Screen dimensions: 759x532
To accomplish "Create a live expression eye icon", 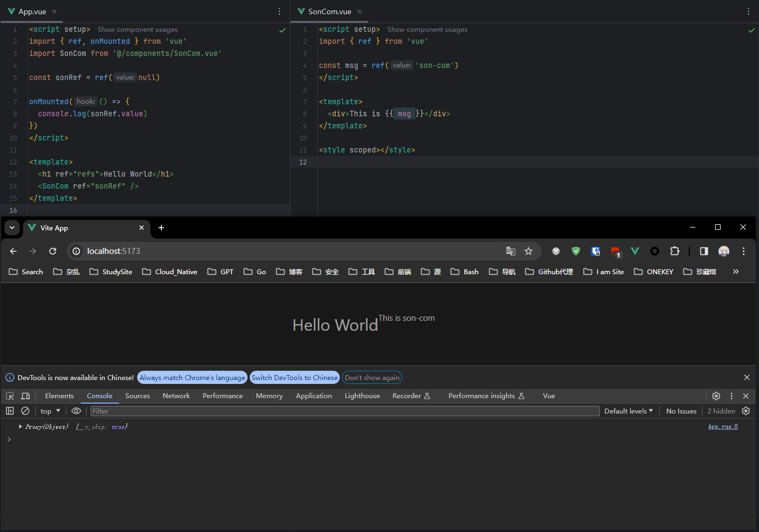I will (76, 411).
